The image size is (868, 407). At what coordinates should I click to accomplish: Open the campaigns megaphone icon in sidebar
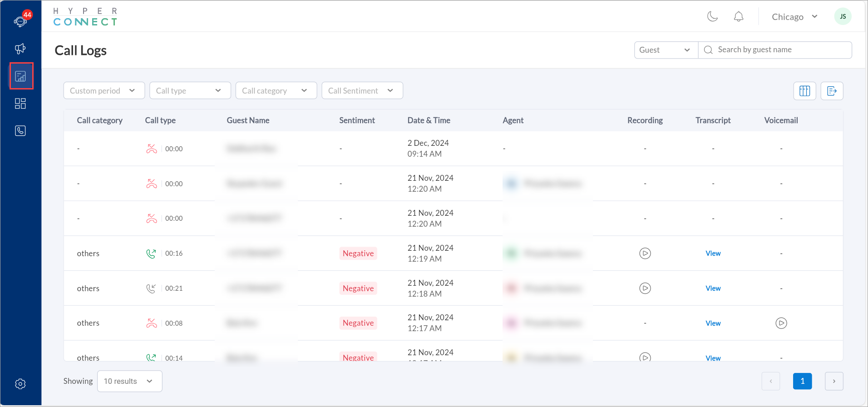pos(20,49)
